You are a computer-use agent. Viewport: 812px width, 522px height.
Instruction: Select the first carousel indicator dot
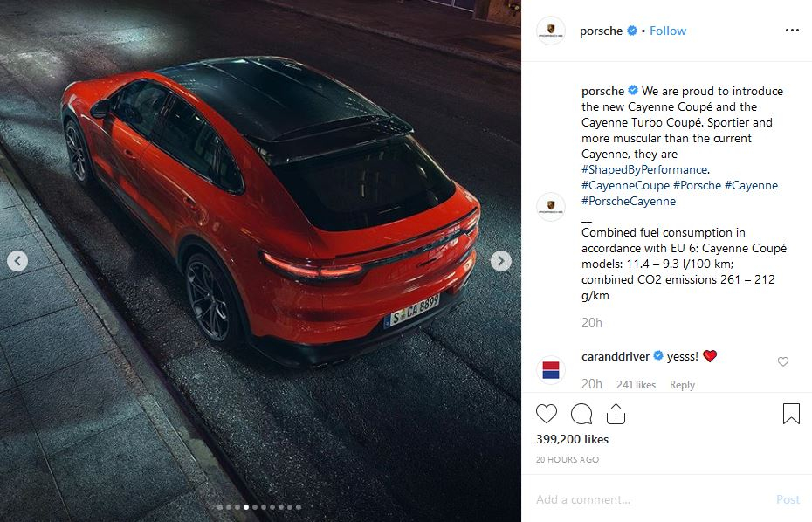(x=219, y=507)
